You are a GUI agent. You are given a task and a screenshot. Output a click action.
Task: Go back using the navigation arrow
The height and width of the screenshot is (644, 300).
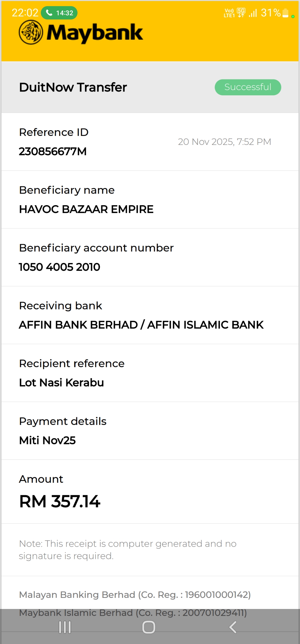coord(233,627)
